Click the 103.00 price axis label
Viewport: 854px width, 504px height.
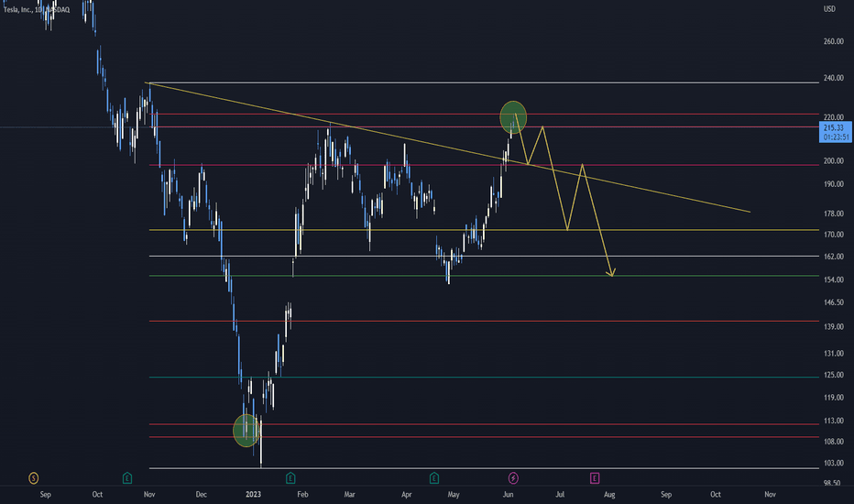click(833, 463)
